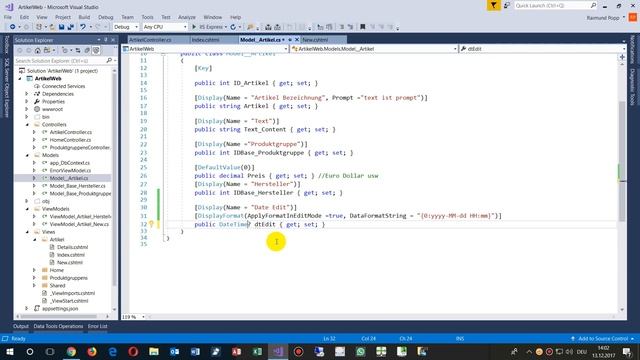Select appsettings.json in Solution Explorer
This screenshot has height=360, width=640.
[x=60, y=308]
